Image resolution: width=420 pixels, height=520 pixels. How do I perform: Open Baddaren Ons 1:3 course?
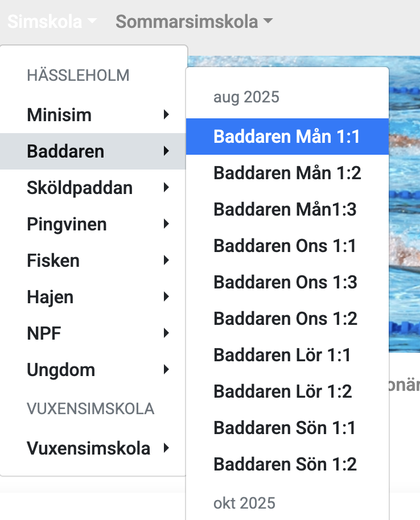click(285, 282)
